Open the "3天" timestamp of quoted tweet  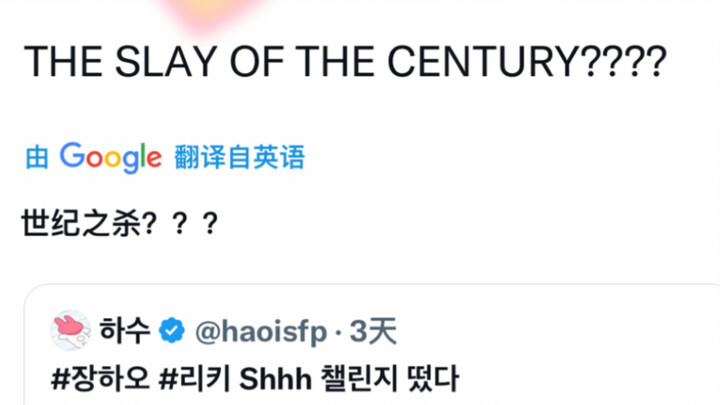(x=374, y=330)
